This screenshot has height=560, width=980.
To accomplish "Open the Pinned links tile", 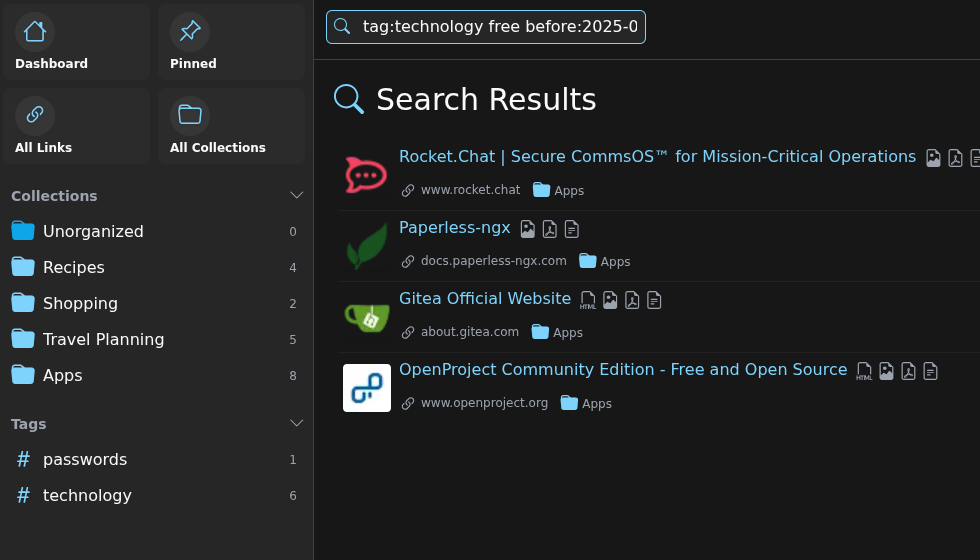I will [x=231, y=42].
